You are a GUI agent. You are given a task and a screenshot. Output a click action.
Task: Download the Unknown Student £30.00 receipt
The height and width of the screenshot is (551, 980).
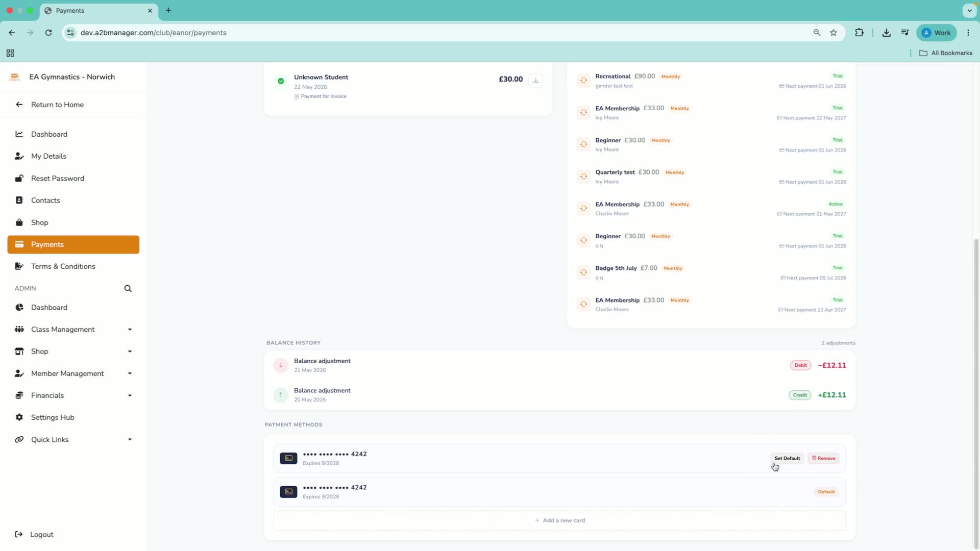pos(535,80)
